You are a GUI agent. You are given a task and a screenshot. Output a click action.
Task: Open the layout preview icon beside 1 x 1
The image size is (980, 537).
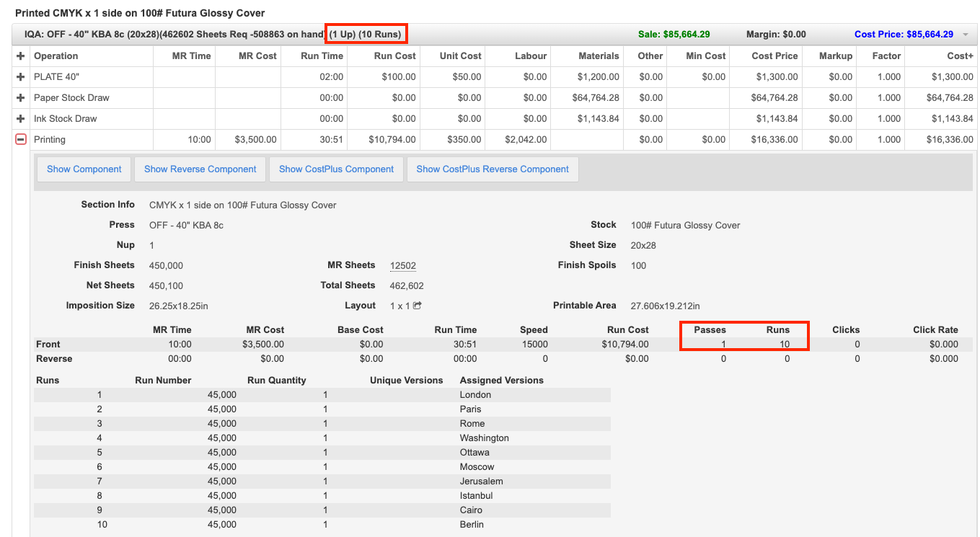[x=417, y=306]
